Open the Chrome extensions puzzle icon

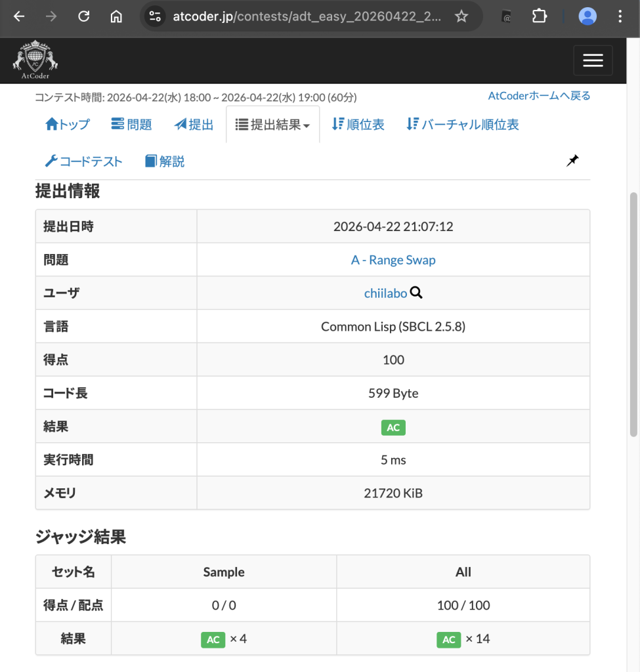pos(539,16)
